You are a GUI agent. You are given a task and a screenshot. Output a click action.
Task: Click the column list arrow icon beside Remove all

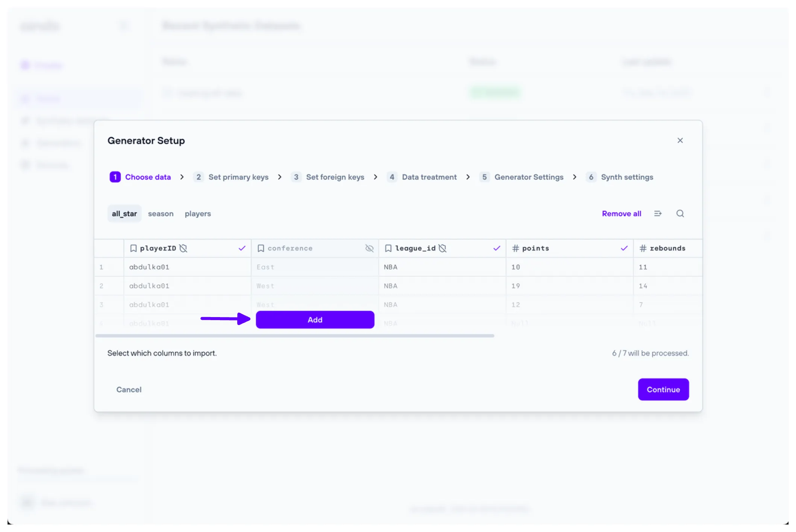click(658, 213)
